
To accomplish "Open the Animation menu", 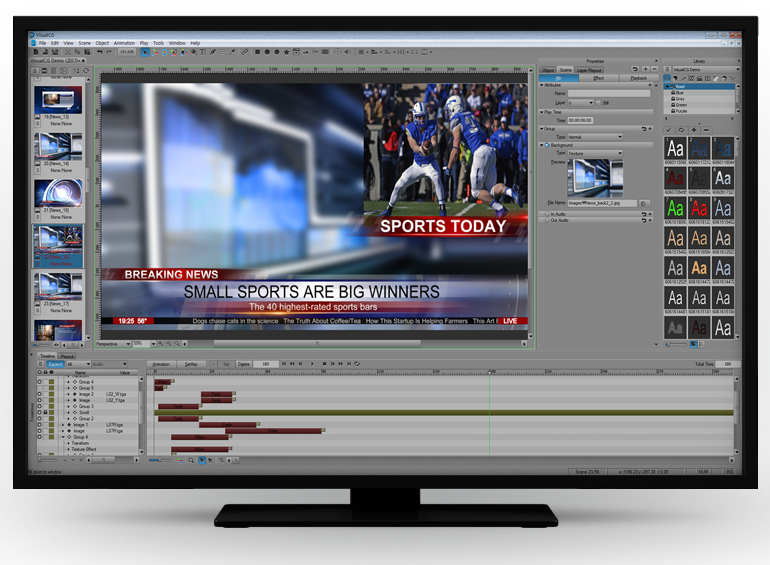I will click(124, 43).
